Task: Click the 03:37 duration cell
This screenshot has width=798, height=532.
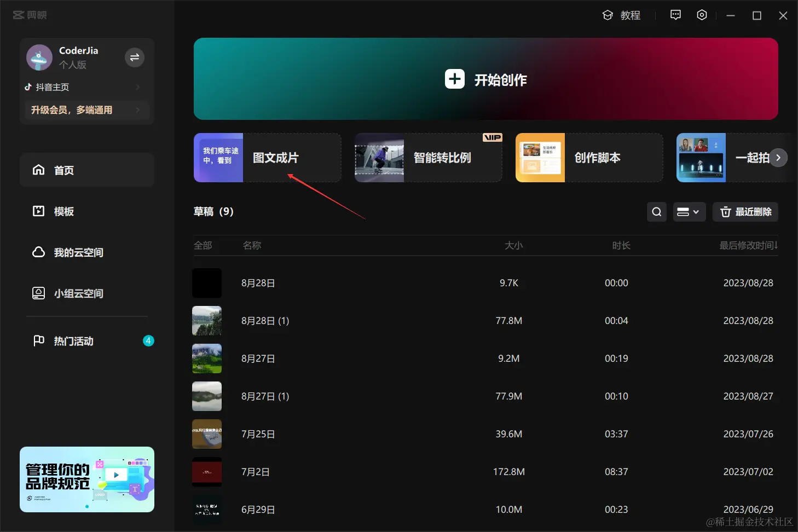Action: (616, 434)
